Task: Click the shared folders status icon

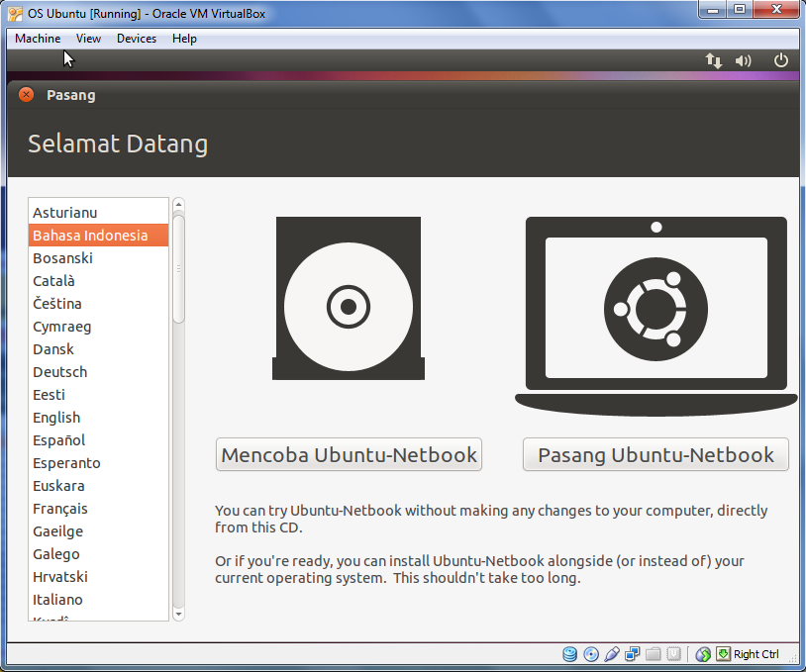Action: click(x=653, y=654)
